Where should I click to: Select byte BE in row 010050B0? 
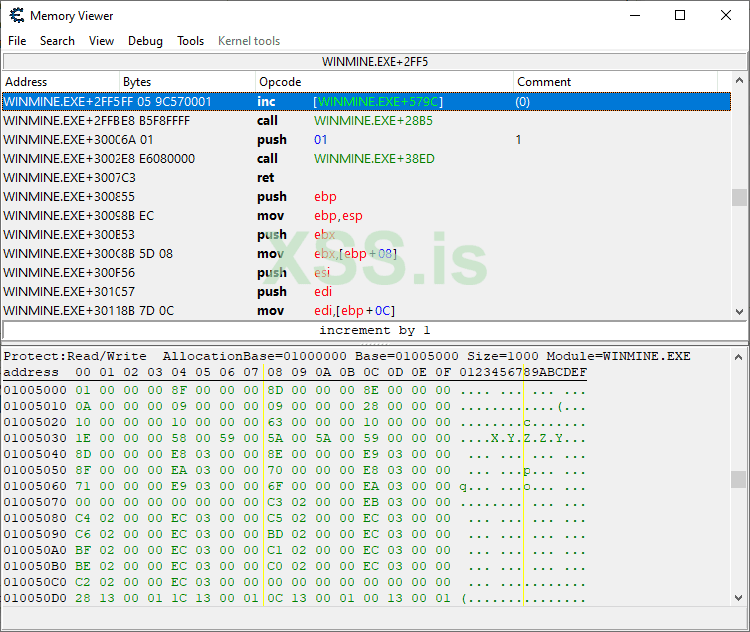click(83, 566)
